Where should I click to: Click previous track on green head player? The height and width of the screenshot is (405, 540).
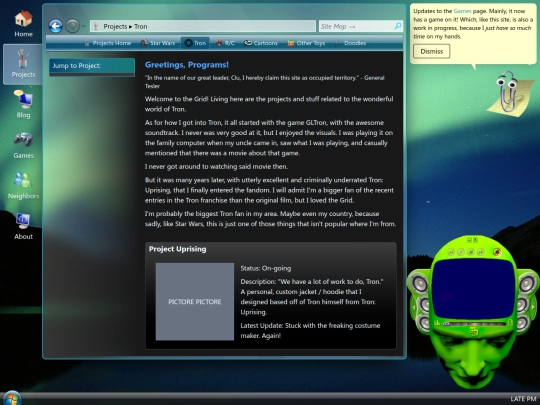tap(451, 252)
